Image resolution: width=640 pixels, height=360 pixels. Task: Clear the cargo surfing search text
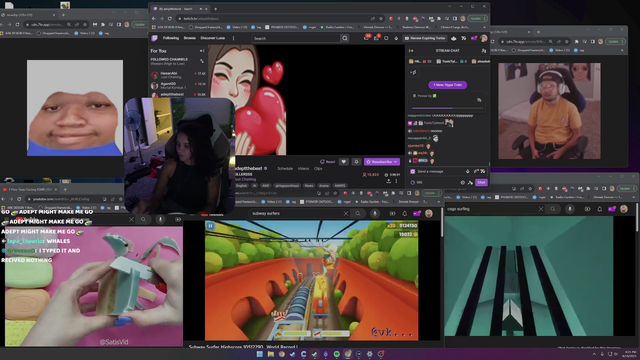(x=541, y=209)
